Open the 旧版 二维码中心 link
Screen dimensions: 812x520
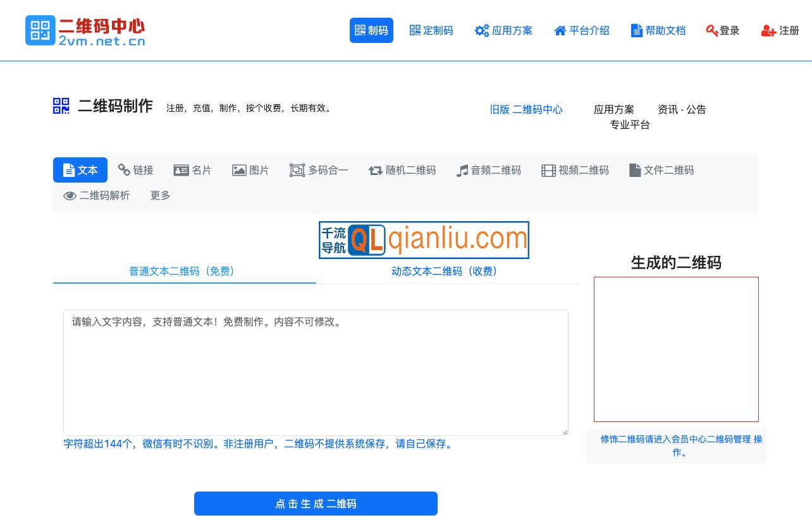pyautogui.click(x=526, y=109)
